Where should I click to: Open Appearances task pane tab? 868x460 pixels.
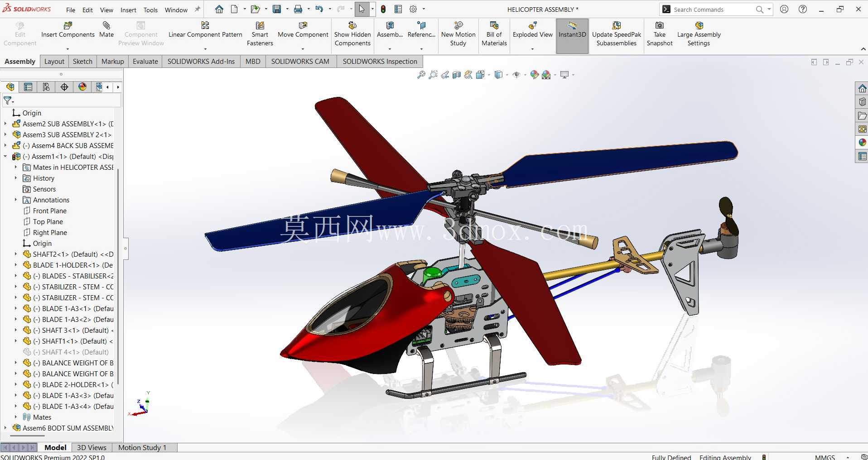coord(862,143)
